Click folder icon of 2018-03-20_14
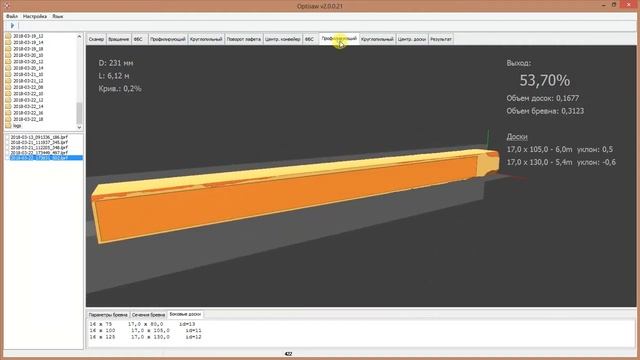Viewport: 640px width, 360px height. pos(8,68)
